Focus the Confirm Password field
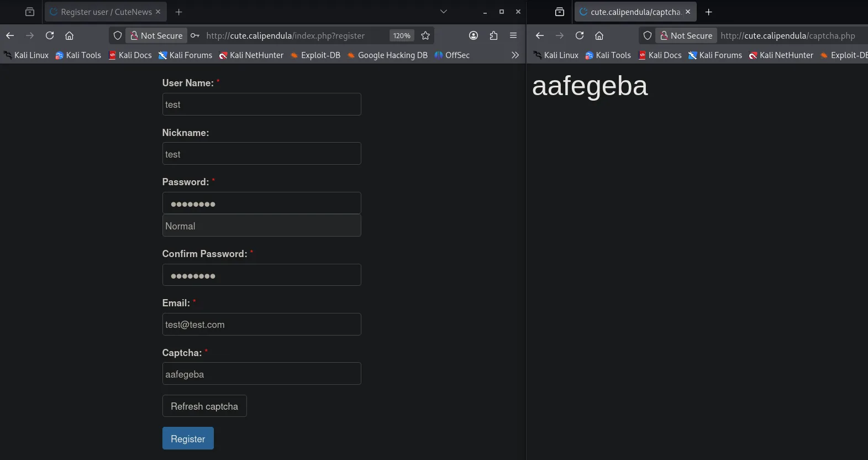 [261, 275]
